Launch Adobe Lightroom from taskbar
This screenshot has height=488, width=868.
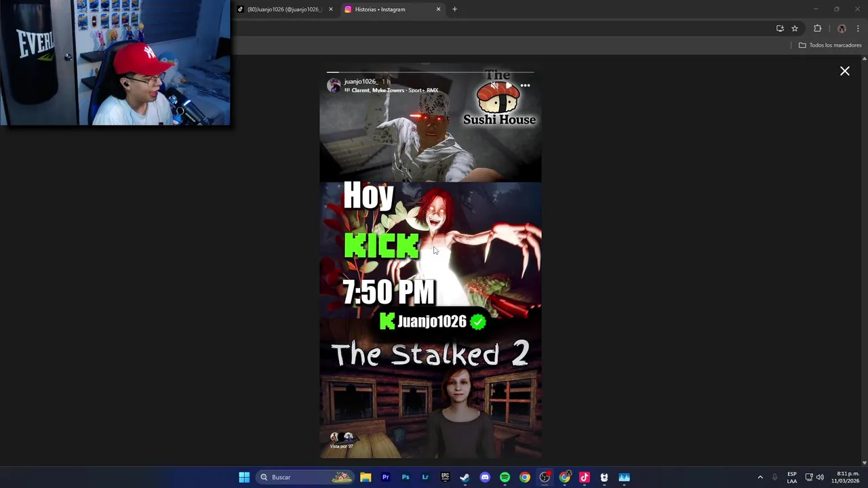tap(425, 477)
